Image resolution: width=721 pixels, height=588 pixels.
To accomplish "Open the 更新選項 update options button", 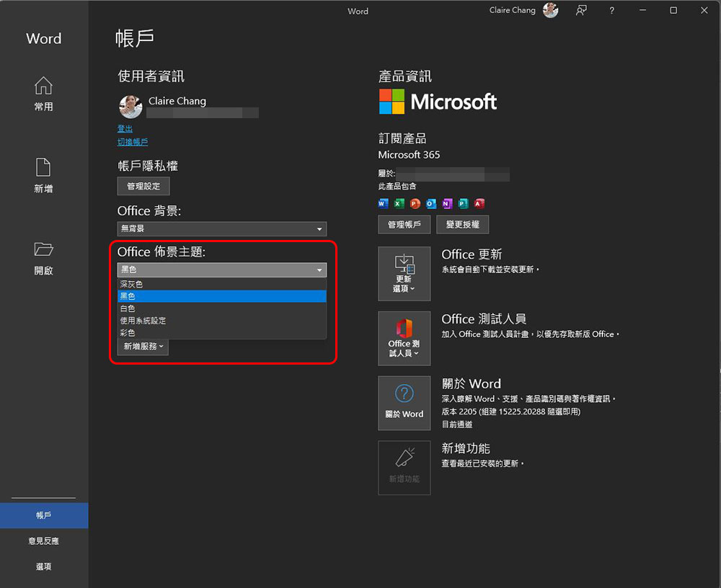I will [404, 274].
